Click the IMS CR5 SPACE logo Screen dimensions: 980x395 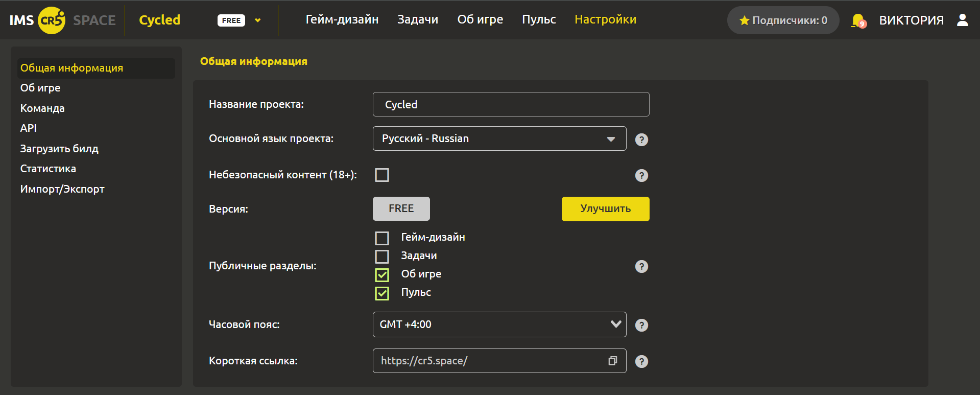point(62,20)
